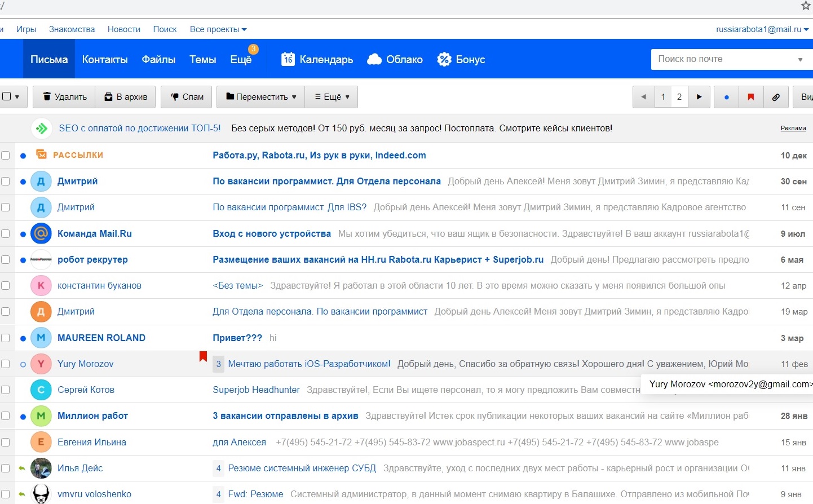
Task: Expand mail search options arrow
Action: coord(800,60)
